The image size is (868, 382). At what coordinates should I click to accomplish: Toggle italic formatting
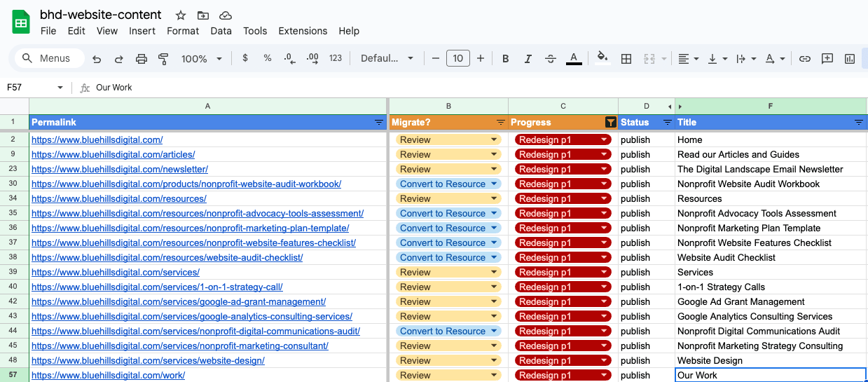pyautogui.click(x=528, y=59)
